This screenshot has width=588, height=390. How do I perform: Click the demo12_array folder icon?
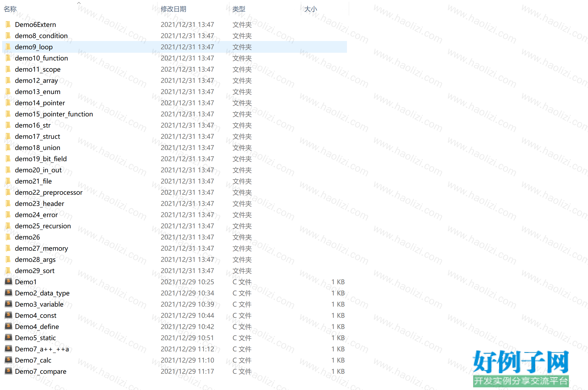point(8,80)
